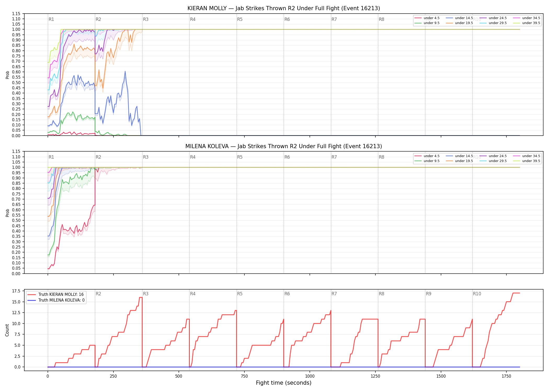Click the R9 round label in the Count chart
Viewport: 549px width, 392px height.
tap(428, 294)
